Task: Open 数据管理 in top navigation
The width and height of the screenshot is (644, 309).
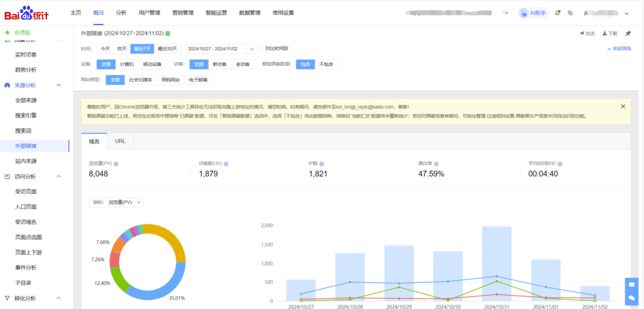Action: click(250, 13)
